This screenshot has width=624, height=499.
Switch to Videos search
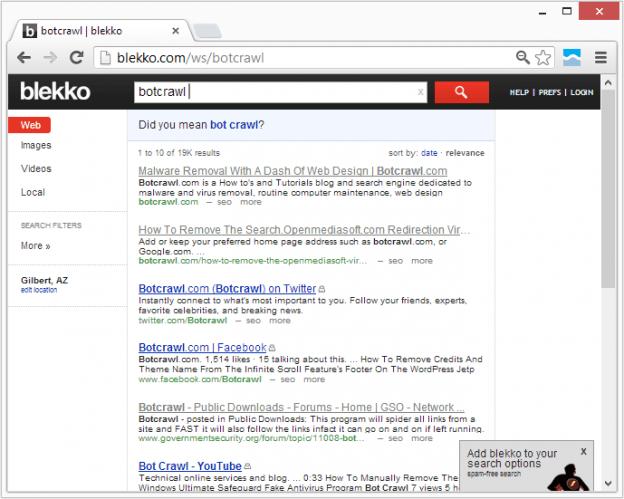coord(36,169)
